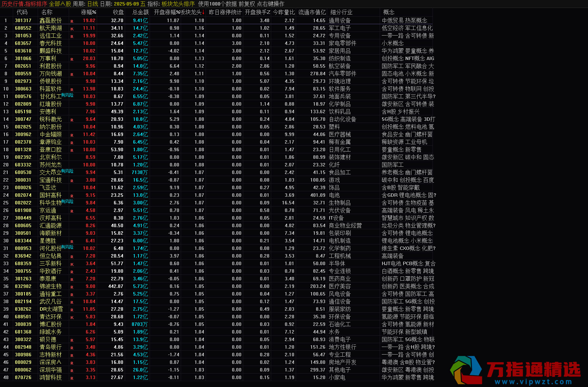Click the R marker beside 锐科激光
588x387 pixels.
[72, 120]
